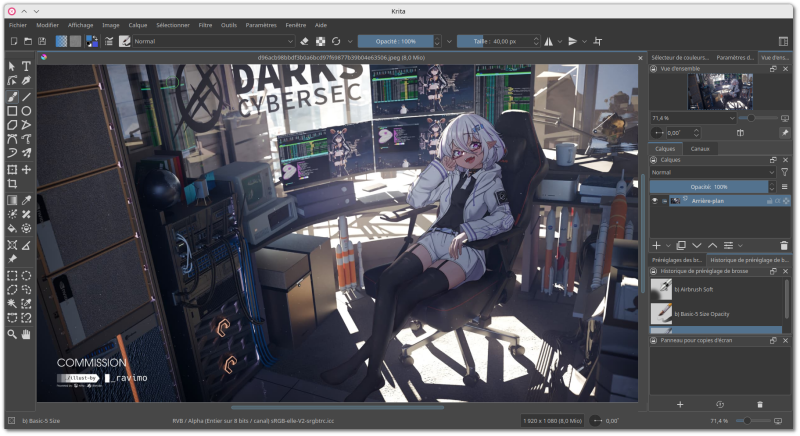Click the overview zoom slider handle
The image size is (800, 436).
click(x=751, y=118)
